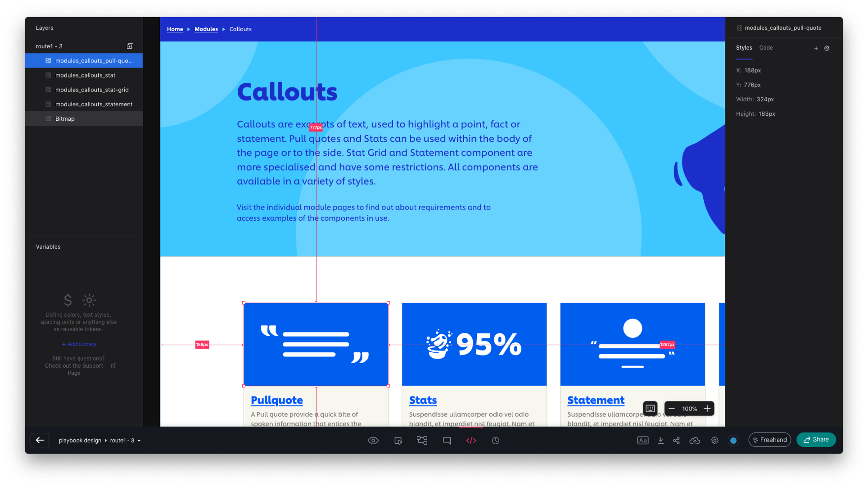Open Add Library in Variables panel
The height and width of the screenshot is (487, 868).
[79, 344]
